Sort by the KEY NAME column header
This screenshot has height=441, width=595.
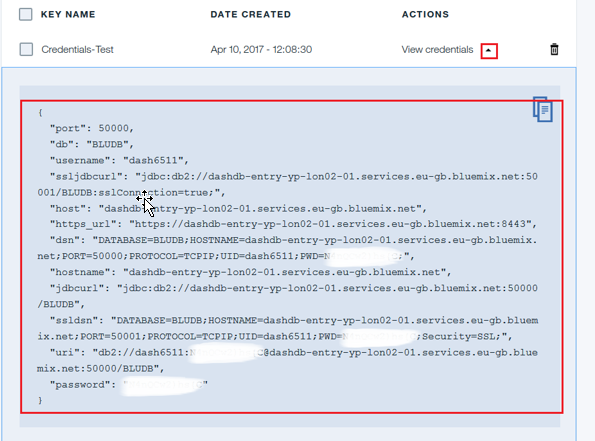point(68,14)
